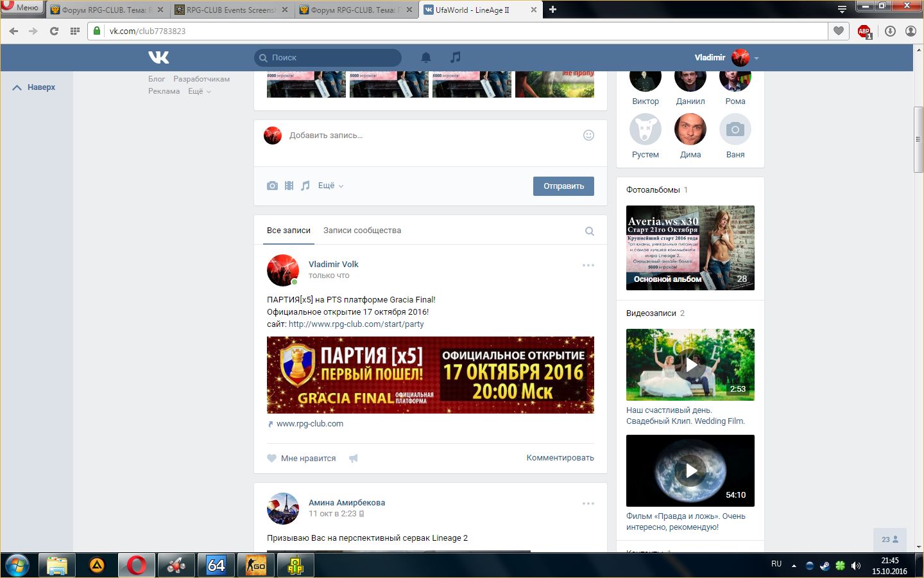The width and height of the screenshot is (924, 578).
Task: Expand the Vladimir profile dropdown menu
Action: click(757, 58)
